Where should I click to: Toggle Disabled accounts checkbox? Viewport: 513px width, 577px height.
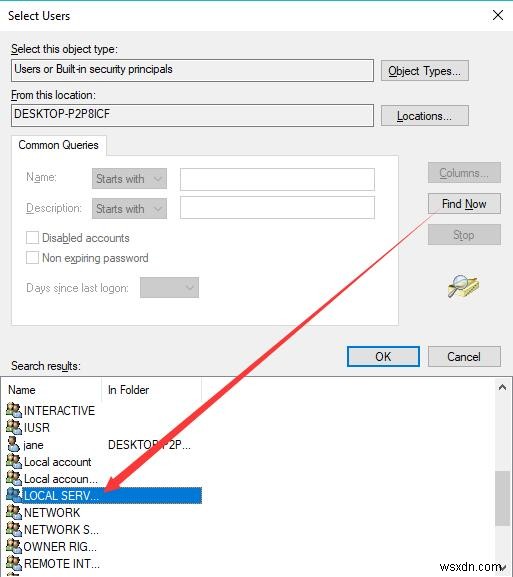32,237
